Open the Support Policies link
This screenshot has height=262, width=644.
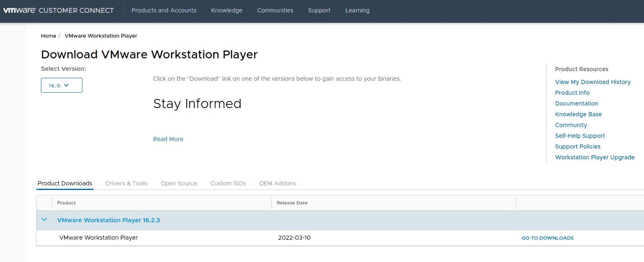click(x=578, y=147)
